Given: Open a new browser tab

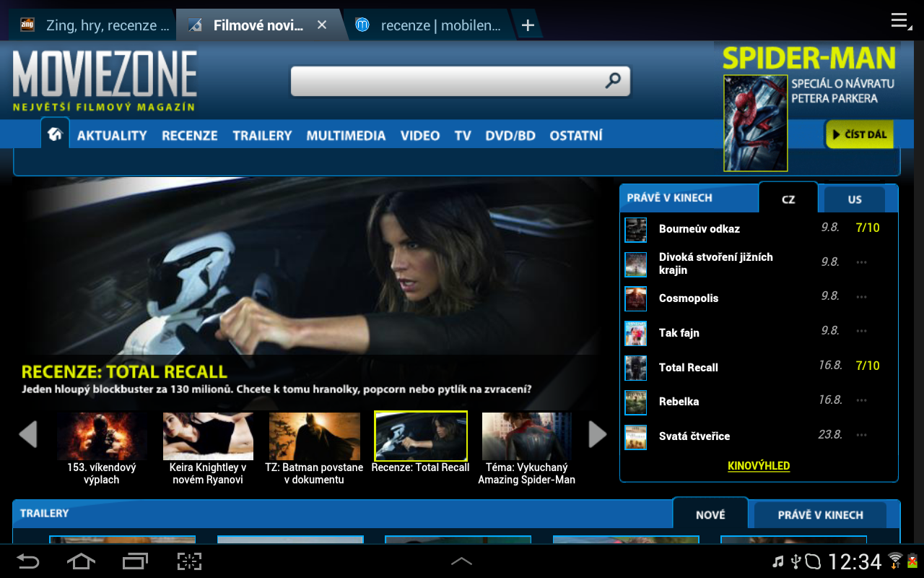Looking at the screenshot, I should 528,25.
